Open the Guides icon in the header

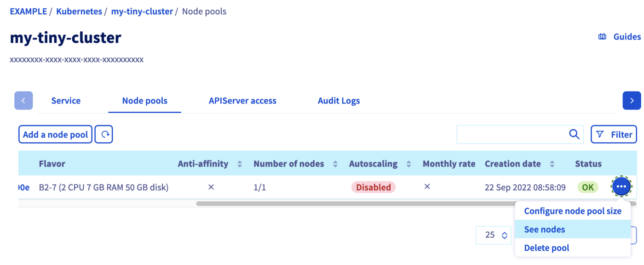coord(603,36)
